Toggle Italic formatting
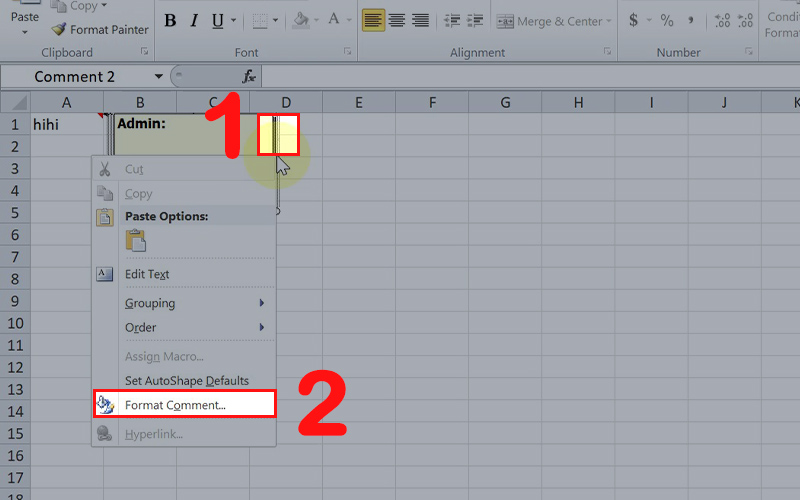Image resolution: width=800 pixels, height=500 pixels. click(194, 20)
